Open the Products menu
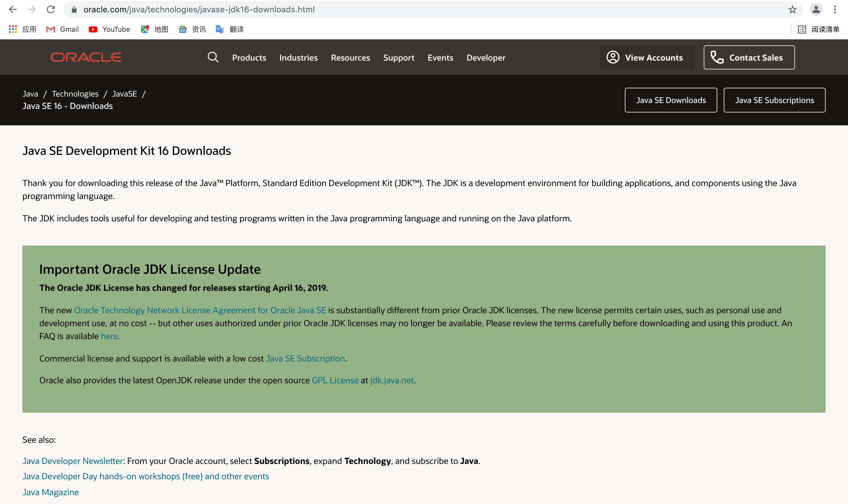 (x=249, y=58)
